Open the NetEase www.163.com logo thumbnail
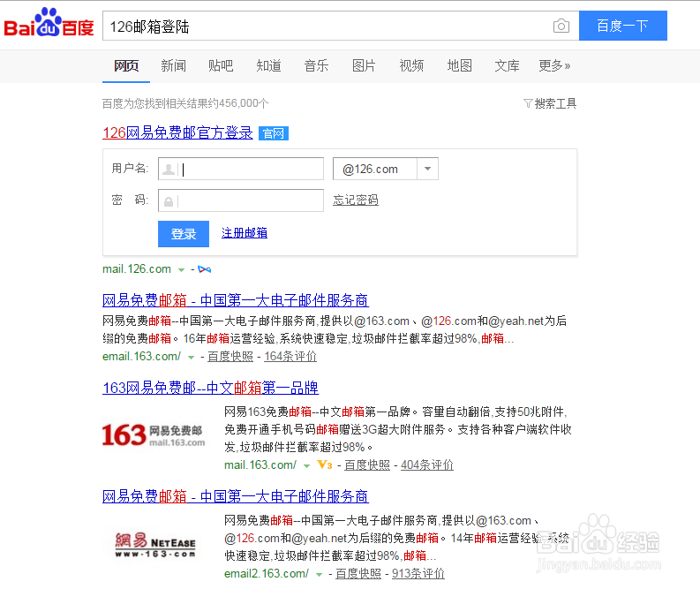700x589 pixels. pyautogui.click(x=155, y=545)
